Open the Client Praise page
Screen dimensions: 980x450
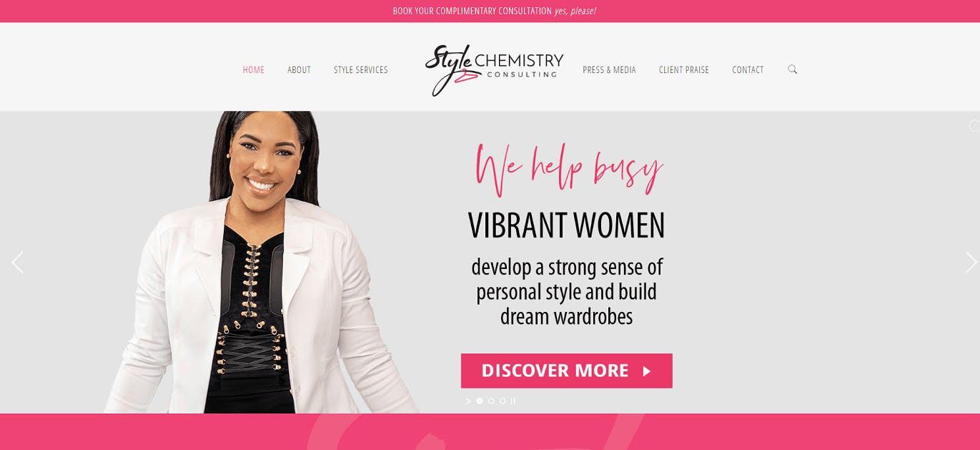tap(684, 69)
